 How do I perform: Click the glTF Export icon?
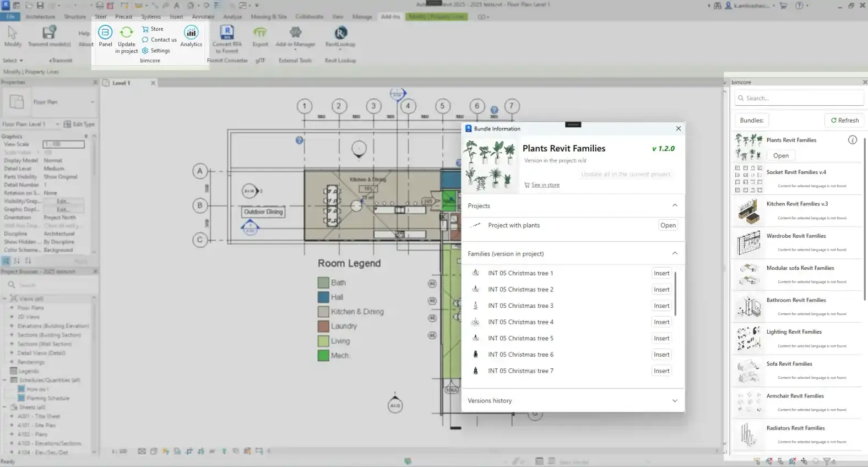260,32
